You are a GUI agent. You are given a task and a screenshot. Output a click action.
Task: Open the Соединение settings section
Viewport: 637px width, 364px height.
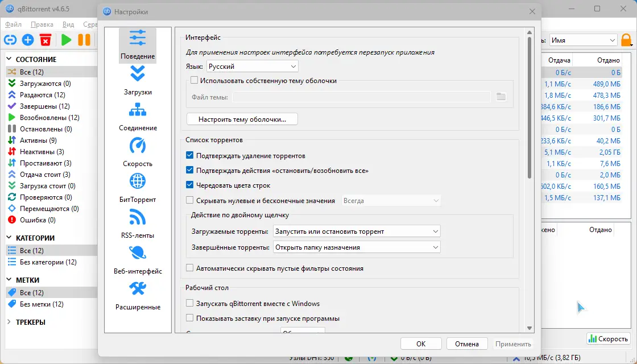pyautogui.click(x=137, y=117)
